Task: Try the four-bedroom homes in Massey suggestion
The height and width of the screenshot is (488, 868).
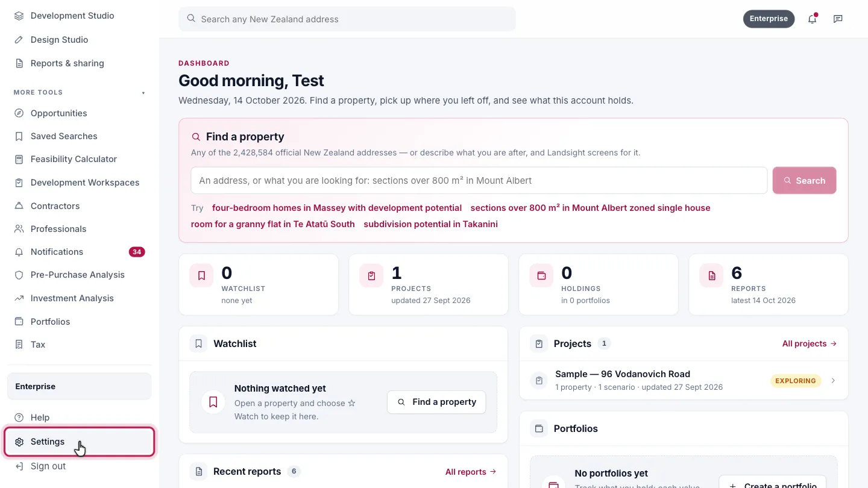Action: pyautogui.click(x=337, y=208)
